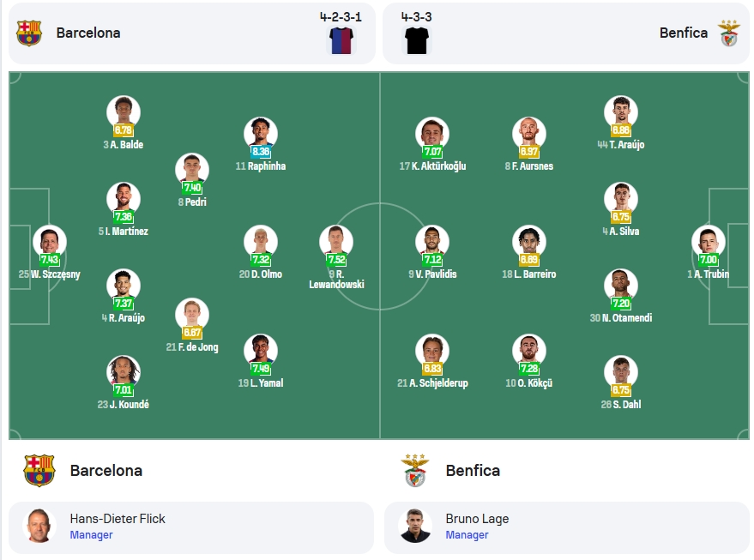Click the Manager link under Hans-Dieter Flick
754x560 pixels.
91,534
